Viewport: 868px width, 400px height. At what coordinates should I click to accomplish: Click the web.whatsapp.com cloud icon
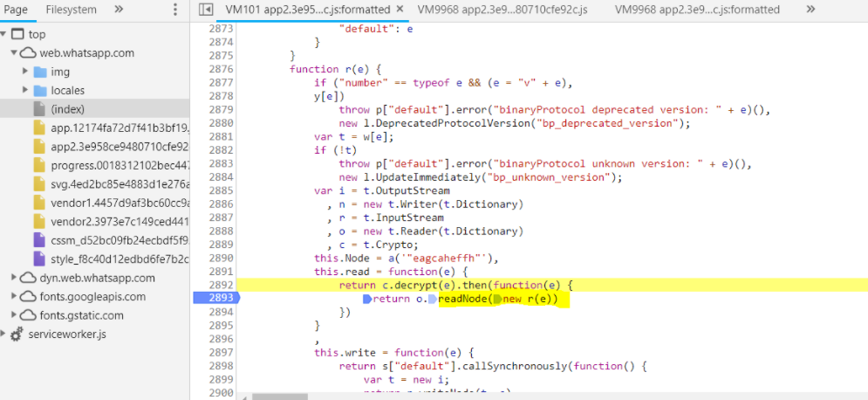tap(27, 53)
